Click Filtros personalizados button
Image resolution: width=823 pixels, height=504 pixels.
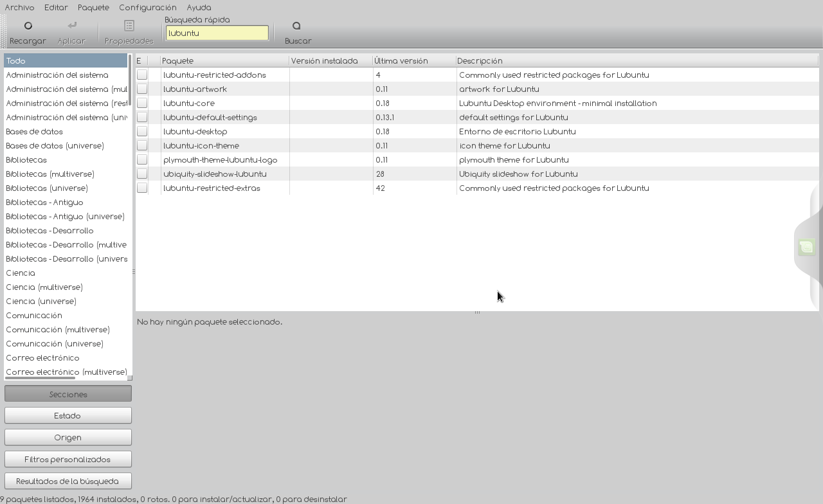(x=68, y=459)
